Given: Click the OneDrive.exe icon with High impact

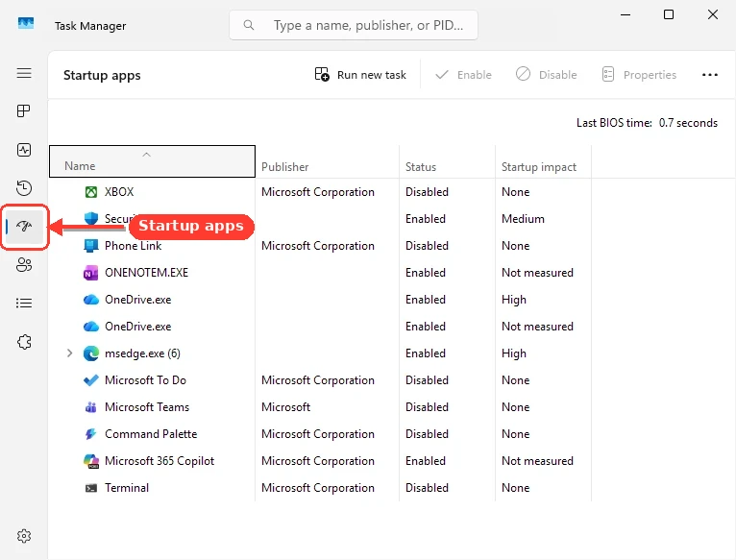Looking at the screenshot, I should click(x=91, y=300).
